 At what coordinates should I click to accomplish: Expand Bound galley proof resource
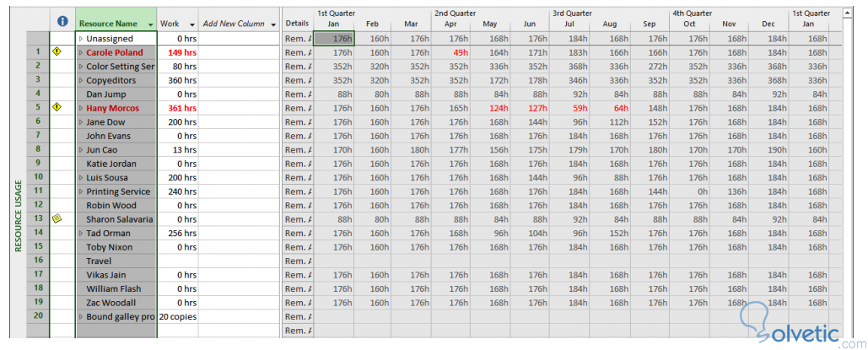(x=81, y=316)
